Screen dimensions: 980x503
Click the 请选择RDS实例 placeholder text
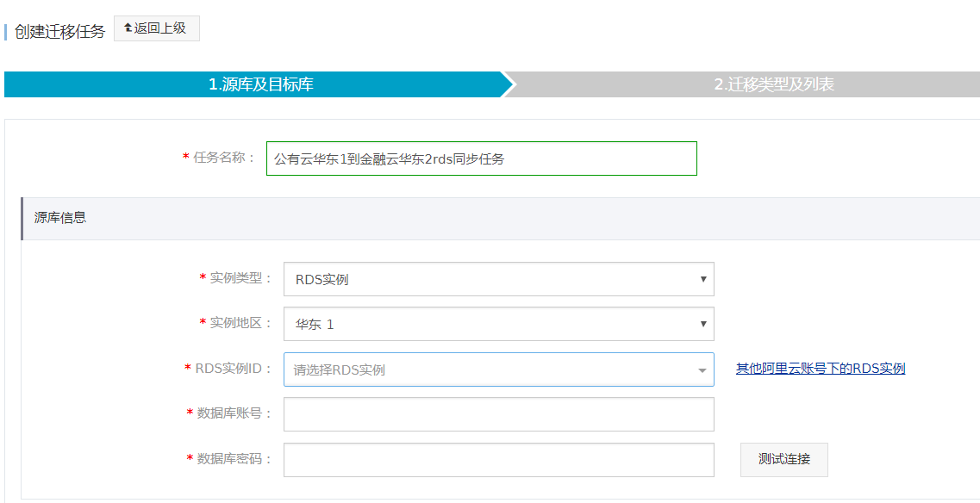coord(340,370)
